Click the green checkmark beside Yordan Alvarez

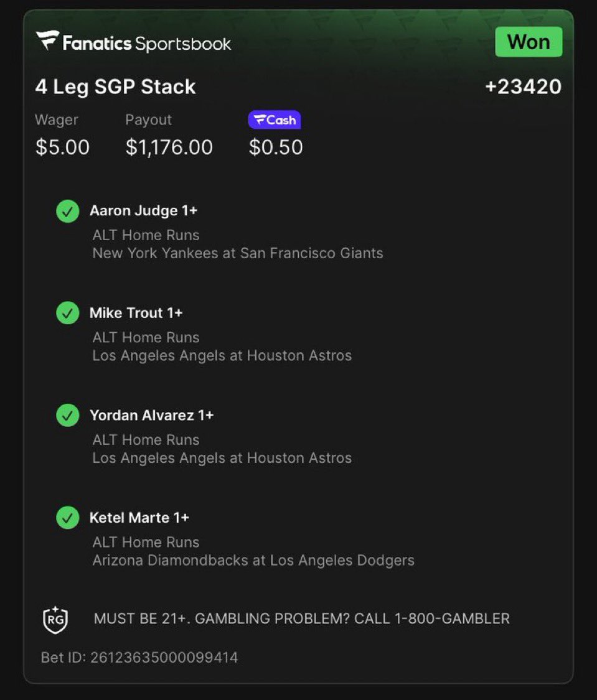[68, 416]
